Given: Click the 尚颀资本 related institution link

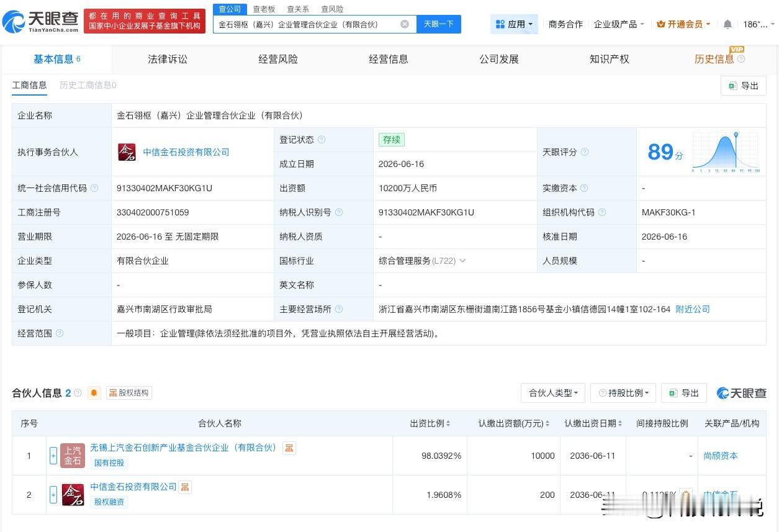Looking at the screenshot, I should click(x=721, y=456).
